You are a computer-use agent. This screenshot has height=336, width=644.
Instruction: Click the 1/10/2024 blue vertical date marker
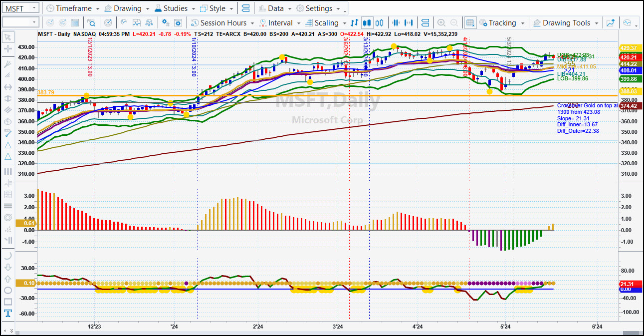tap(194, 56)
